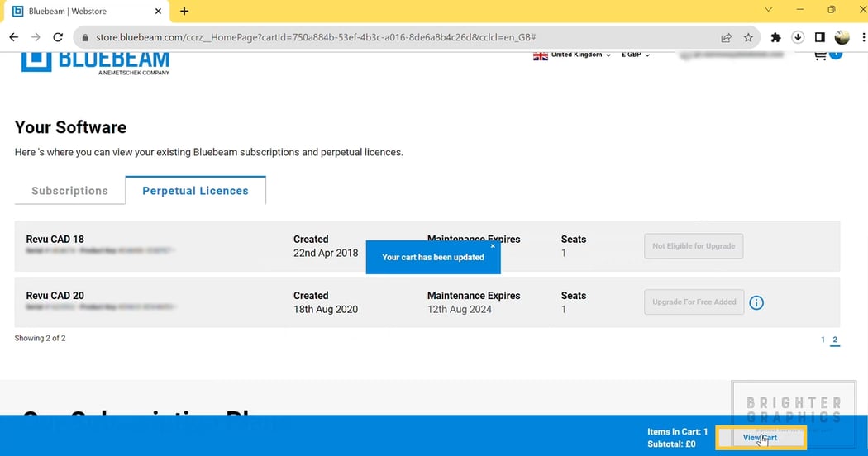Click the share page icon in address bar
The width and height of the screenshot is (868, 456).
(726, 37)
